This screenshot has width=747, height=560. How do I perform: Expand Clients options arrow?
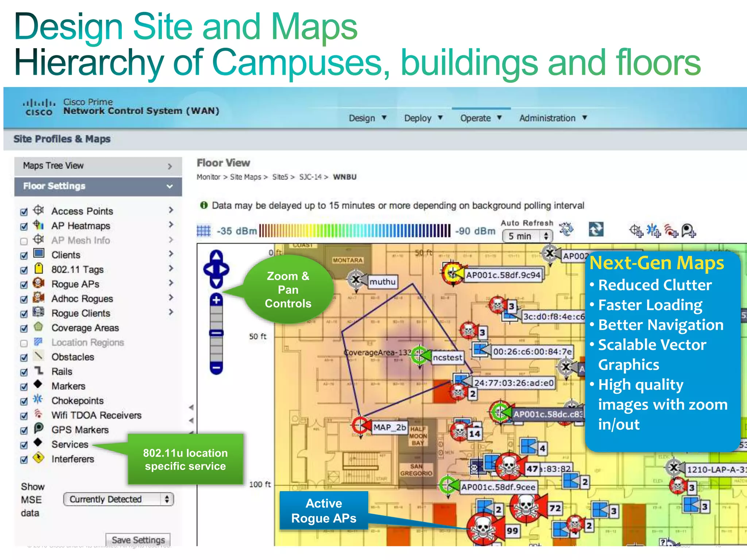(x=171, y=254)
